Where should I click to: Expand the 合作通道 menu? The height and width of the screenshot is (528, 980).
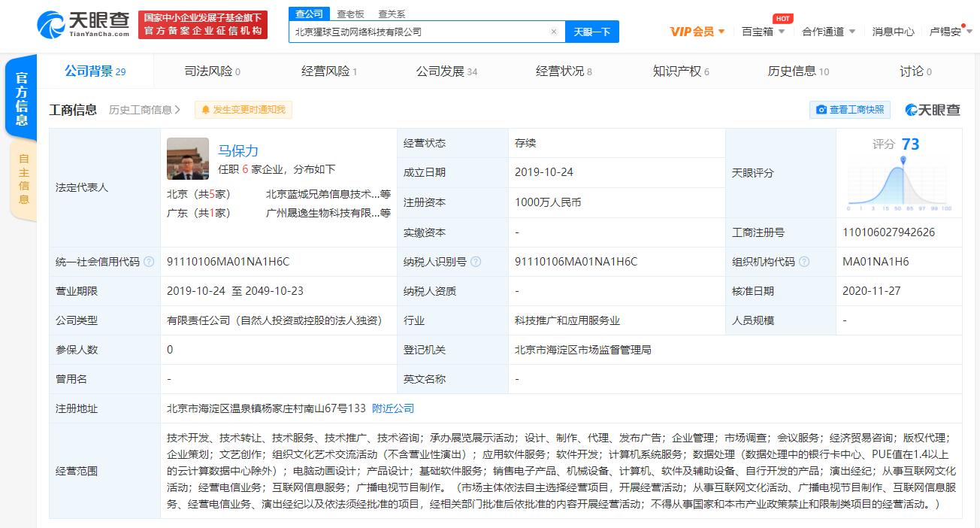click(x=829, y=32)
